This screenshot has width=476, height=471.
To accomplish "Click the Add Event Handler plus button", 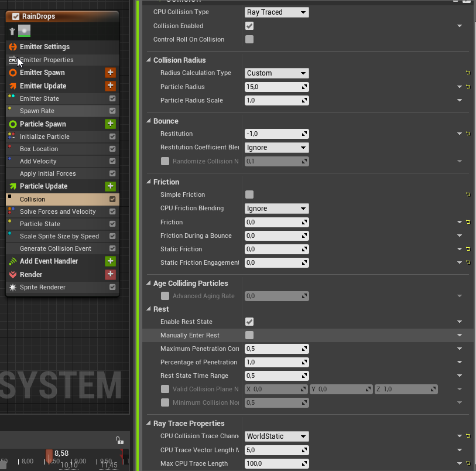I will click(110, 261).
